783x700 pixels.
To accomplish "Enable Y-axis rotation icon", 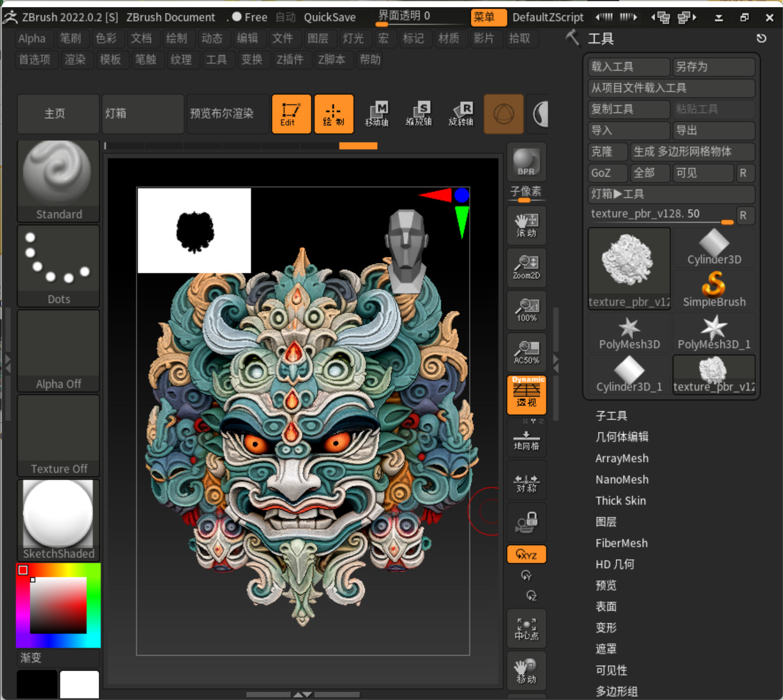I will [526, 575].
